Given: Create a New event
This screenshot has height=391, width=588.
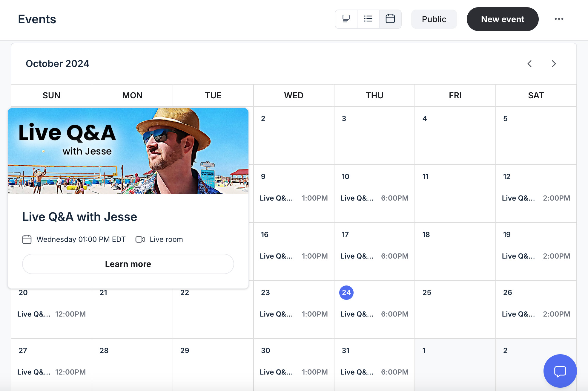Looking at the screenshot, I should pos(503,19).
